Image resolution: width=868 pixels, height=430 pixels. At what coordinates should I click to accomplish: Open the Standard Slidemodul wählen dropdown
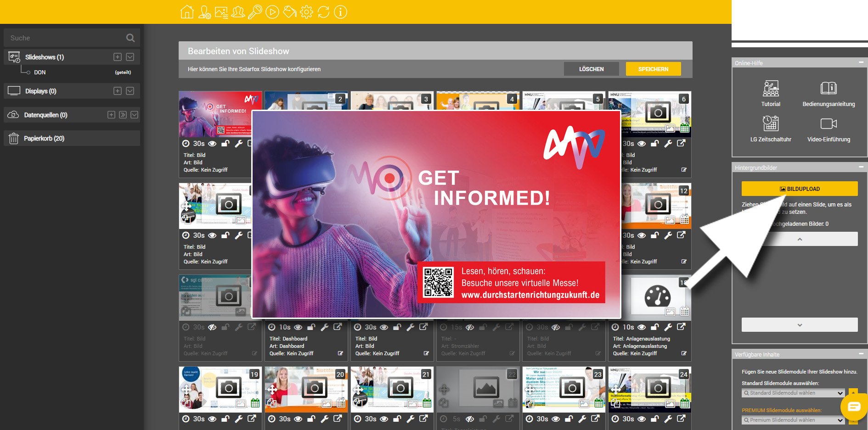[793, 393]
